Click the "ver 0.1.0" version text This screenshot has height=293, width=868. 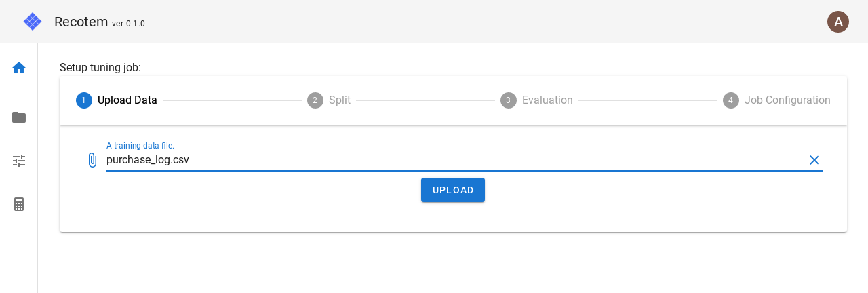(x=128, y=24)
